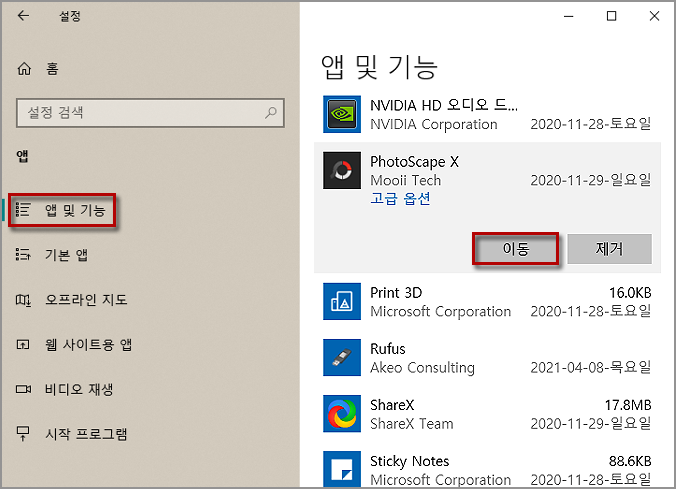Viewport: 676px width, 489px height.
Task: Click the 오프라인 지도 map icon
Action: pos(23,299)
